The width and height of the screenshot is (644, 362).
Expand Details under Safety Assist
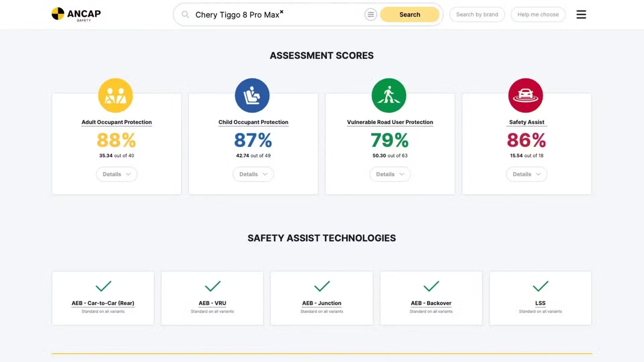(x=526, y=174)
